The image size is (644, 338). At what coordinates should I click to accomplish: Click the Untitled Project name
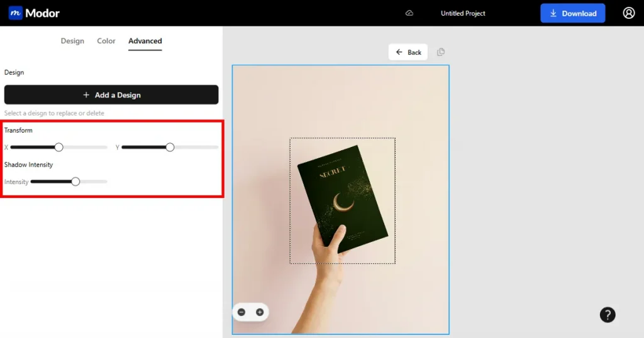[x=463, y=13]
